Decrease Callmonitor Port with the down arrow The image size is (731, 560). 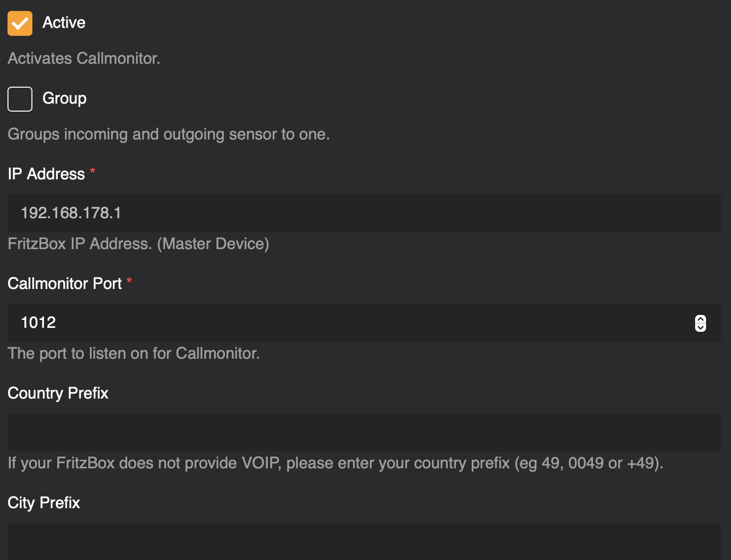[701, 327]
